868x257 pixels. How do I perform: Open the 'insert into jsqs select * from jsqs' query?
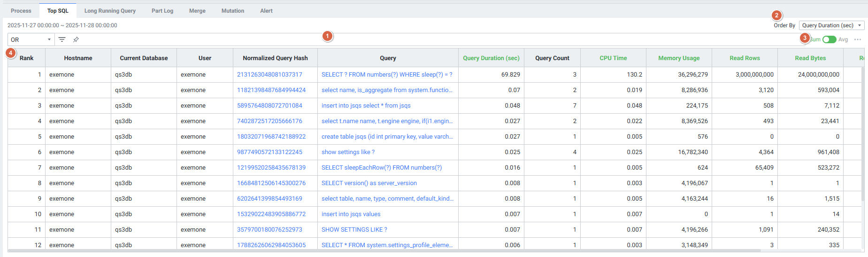pos(366,105)
